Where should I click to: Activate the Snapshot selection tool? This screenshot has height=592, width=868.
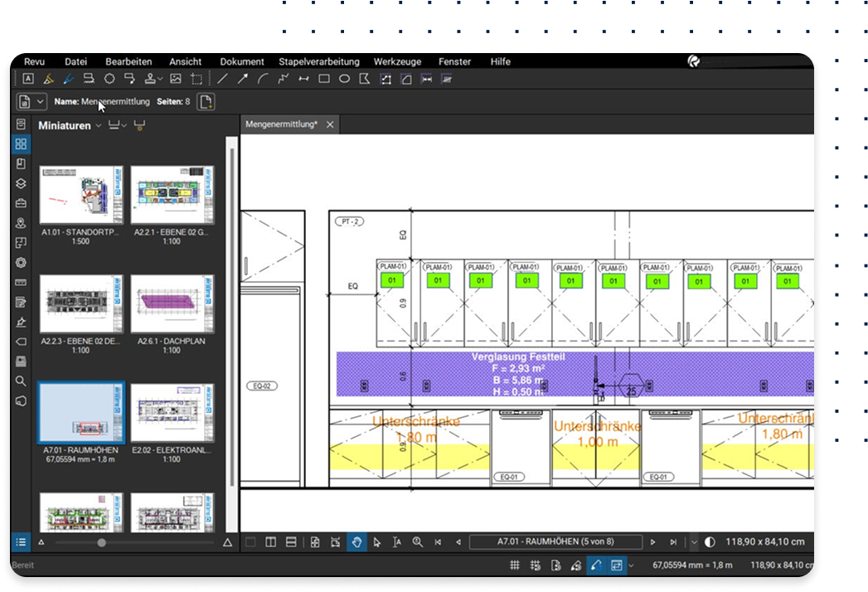pos(196,79)
